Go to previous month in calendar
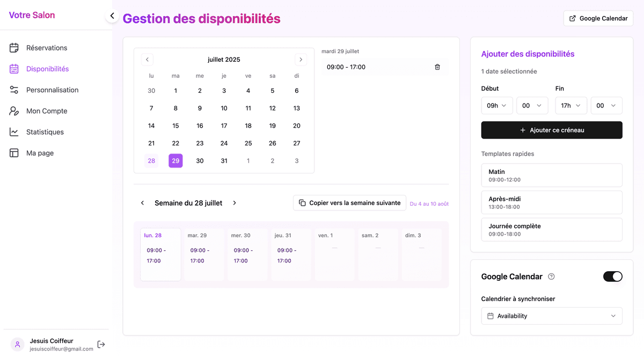 148,60
